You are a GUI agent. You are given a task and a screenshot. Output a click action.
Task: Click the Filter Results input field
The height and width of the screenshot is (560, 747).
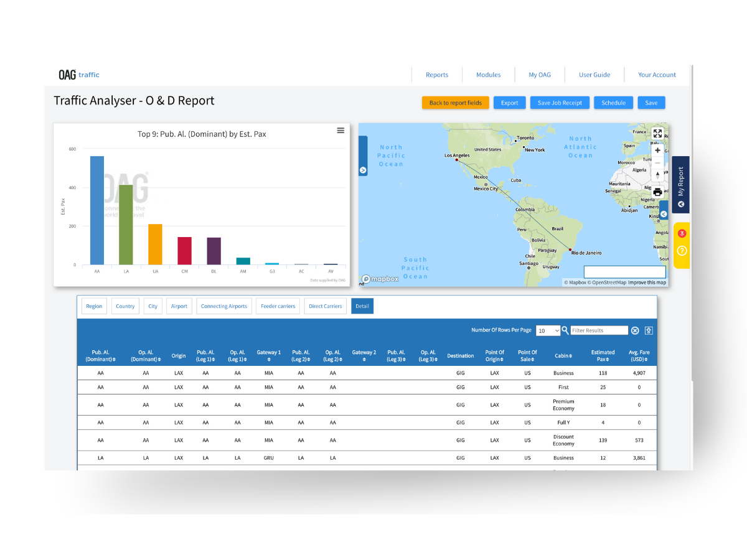(x=599, y=330)
